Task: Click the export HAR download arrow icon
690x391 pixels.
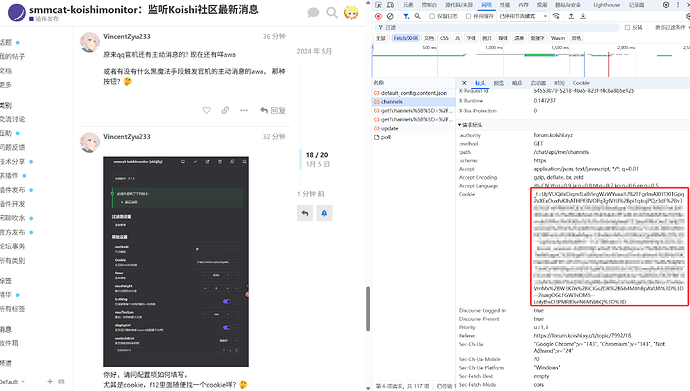Action: pyautogui.click(x=583, y=16)
